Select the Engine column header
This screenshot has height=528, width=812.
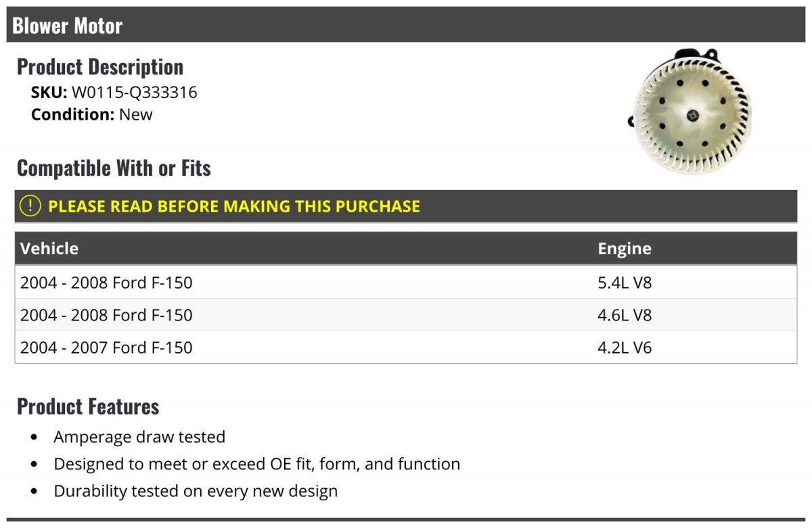coord(624,248)
